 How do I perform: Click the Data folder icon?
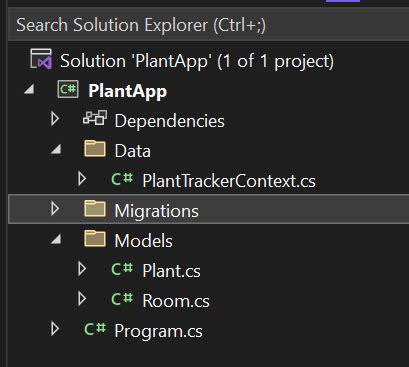point(95,149)
